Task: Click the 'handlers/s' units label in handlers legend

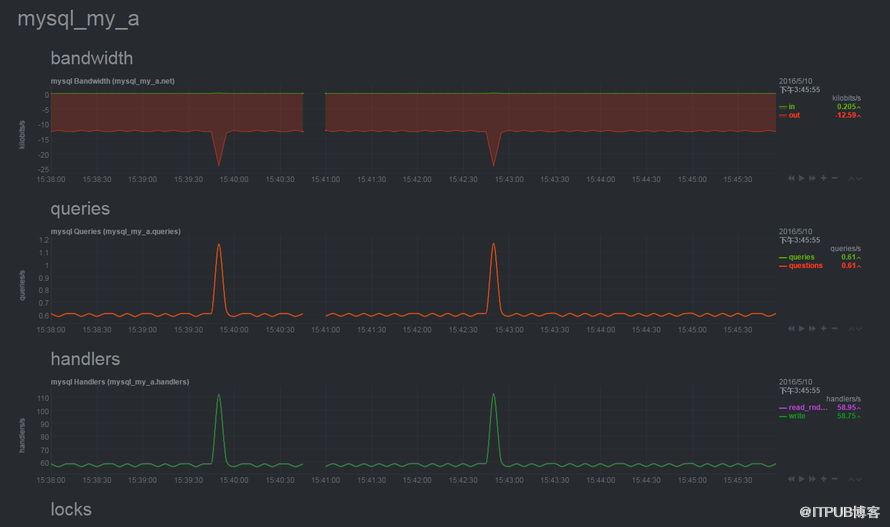Action: (x=843, y=399)
